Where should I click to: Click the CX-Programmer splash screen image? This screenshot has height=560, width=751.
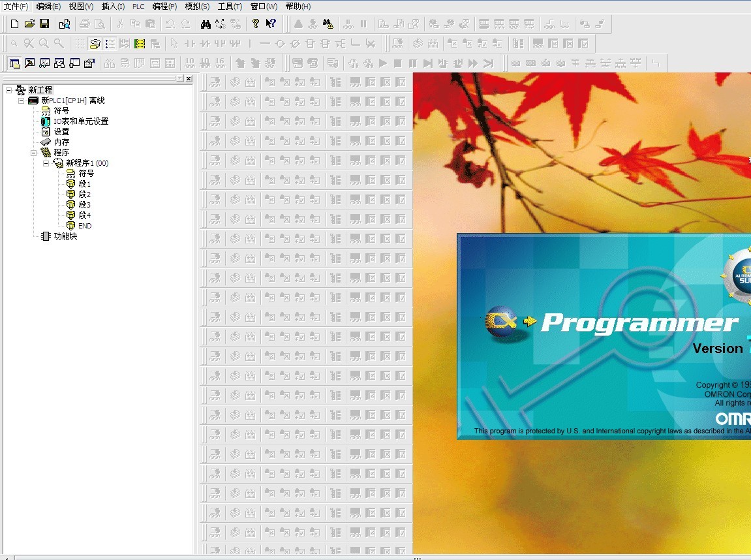tap(604, 336)
